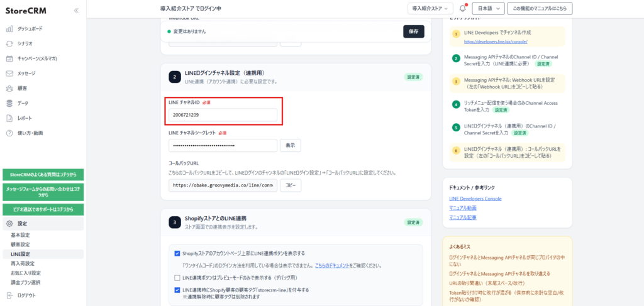This screenshot has width=644, height=306.
Task: Toggle storecrm-line customer tag checkbox
Action: coord(177,290)
